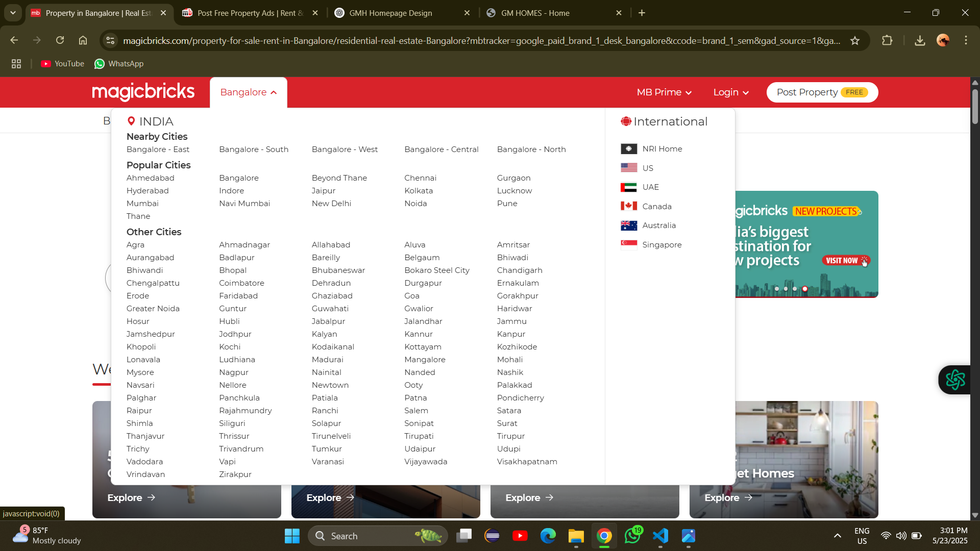Image resolution: width=980 pixels, height=551 pixels.
Task: Click the Post Property FREE button
Action: click(822, 92)
